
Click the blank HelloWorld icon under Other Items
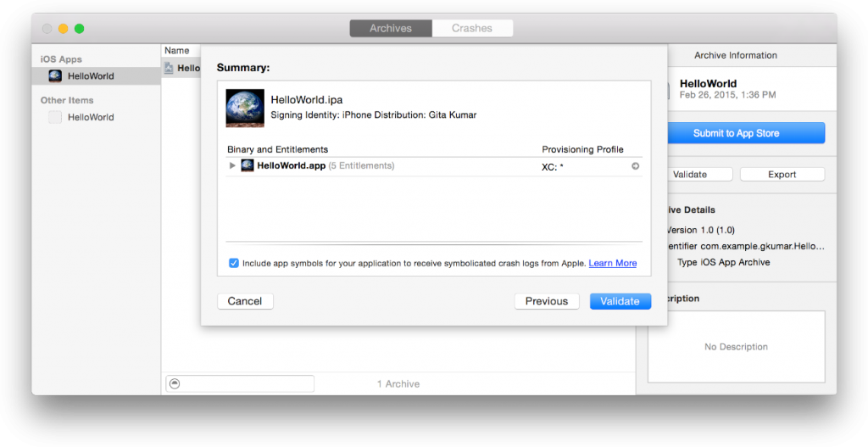pos(55,117)
